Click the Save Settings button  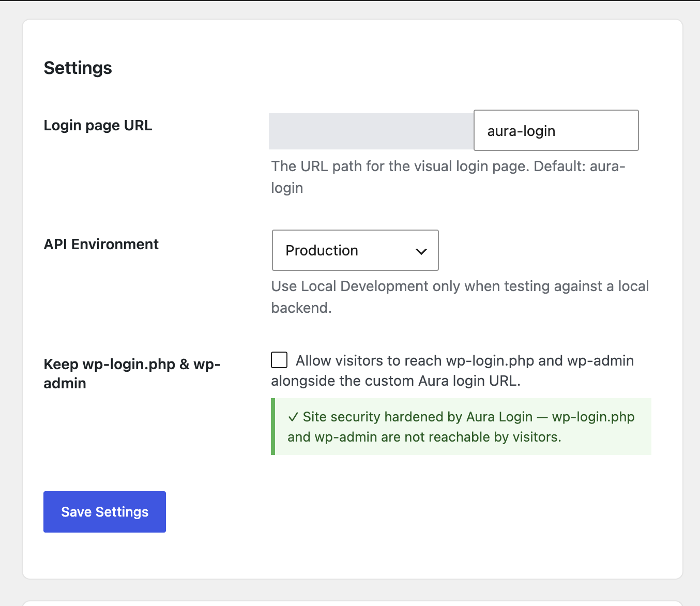click(x=104, y=512)
